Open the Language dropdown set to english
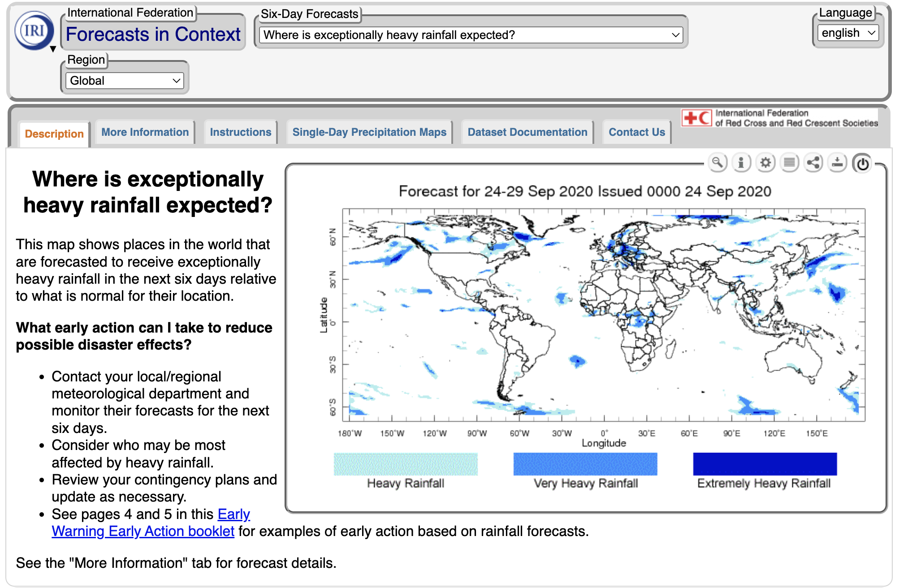Image resolution: width=899 pixels, height=588 pixels. [x=848, y=33]
